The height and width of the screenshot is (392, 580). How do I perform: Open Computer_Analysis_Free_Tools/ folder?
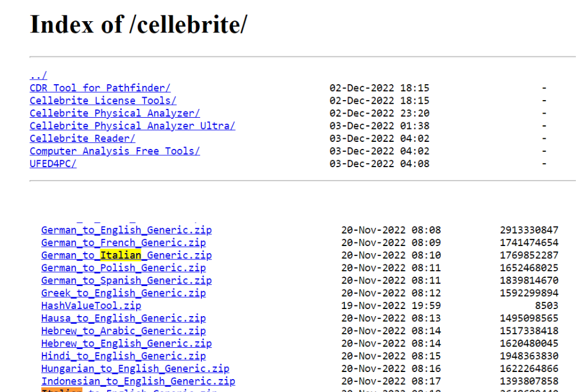[x=115, y=151]
